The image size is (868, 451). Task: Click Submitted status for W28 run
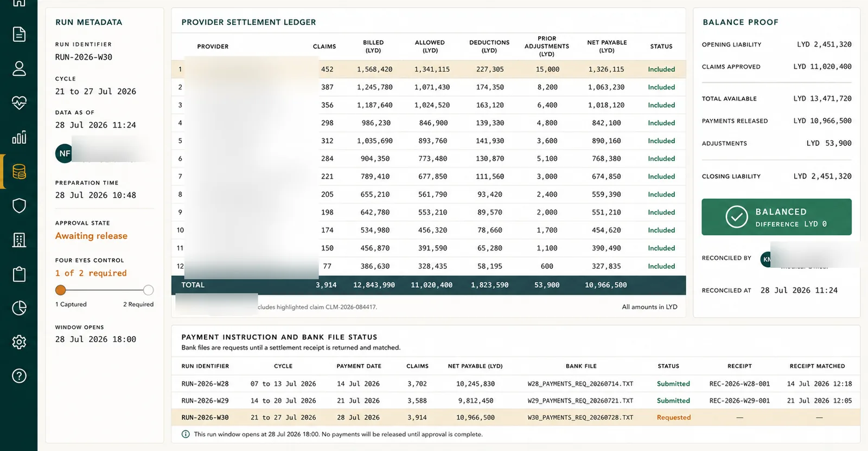[673, 384]
